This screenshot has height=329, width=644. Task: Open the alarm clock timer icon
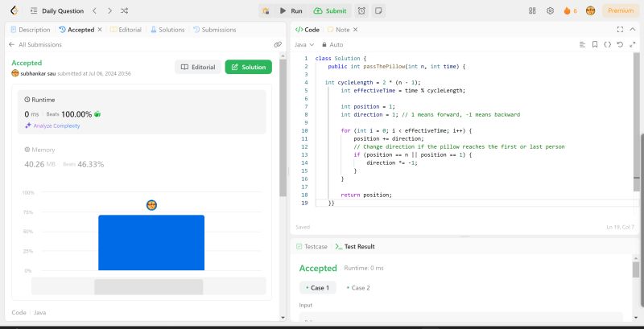(361, 11)
